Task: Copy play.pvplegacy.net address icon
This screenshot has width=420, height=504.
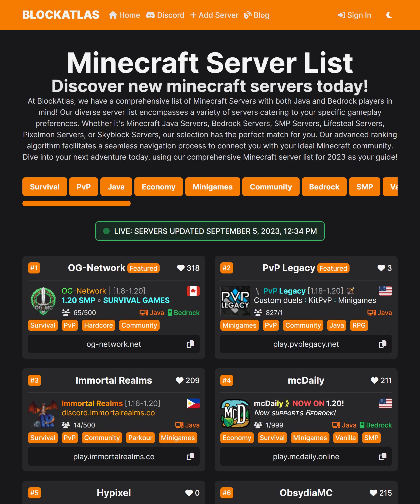Action: 383,344
